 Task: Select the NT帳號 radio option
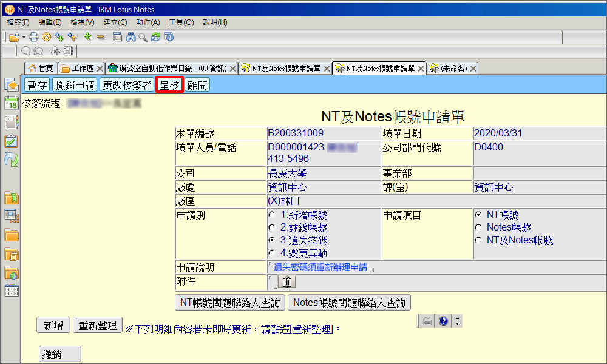[x=478, y=215]
